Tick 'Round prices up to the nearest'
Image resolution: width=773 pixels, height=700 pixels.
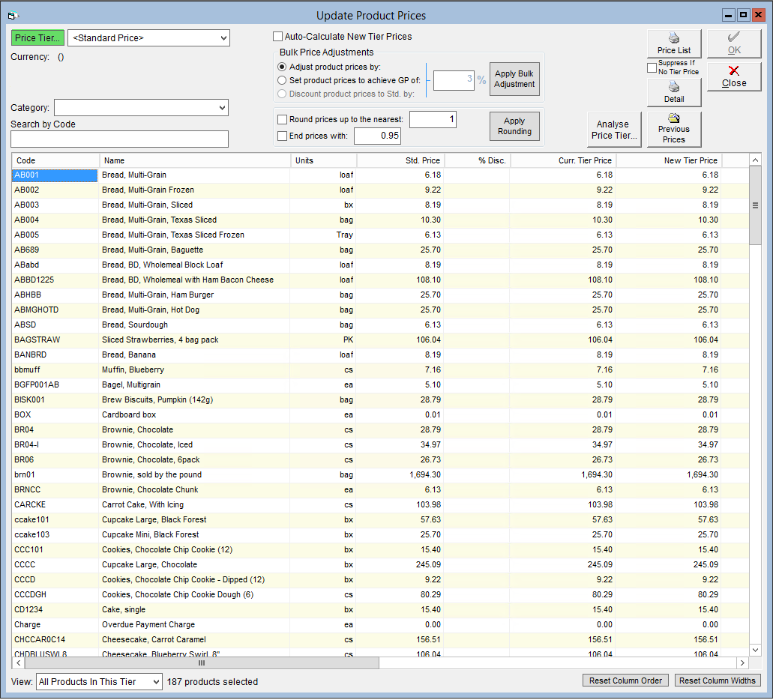pyautogui.click(x=283, y=119)
